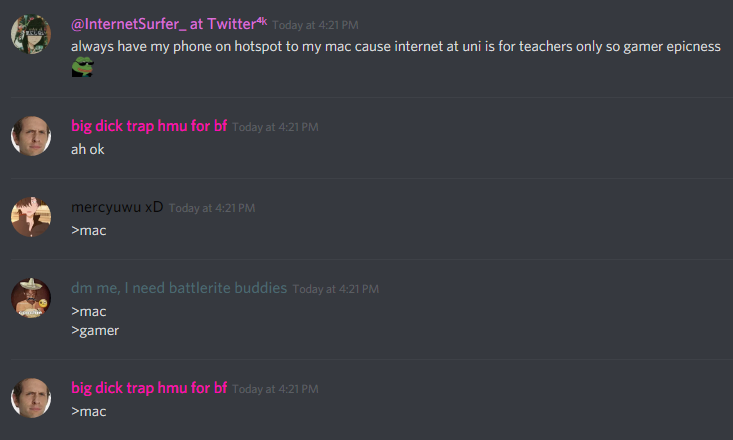
Task: Click the first pink 'big dick trap' username
Action: point(149,126)
